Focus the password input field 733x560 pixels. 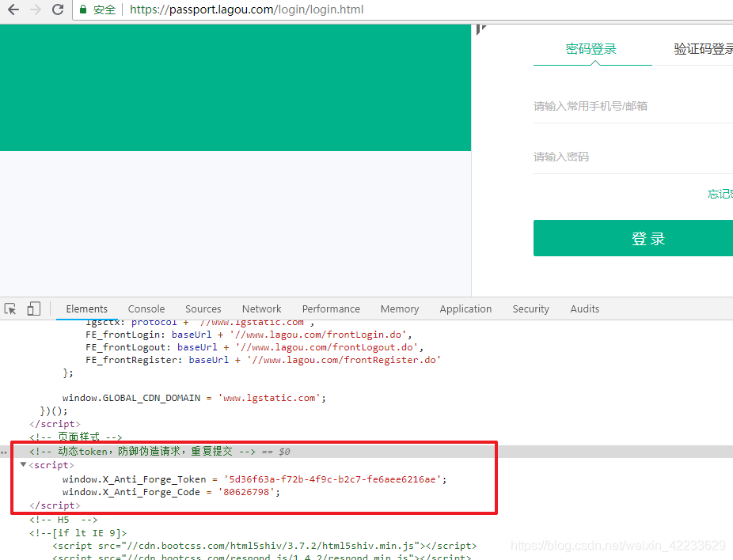tap(633, 157)
